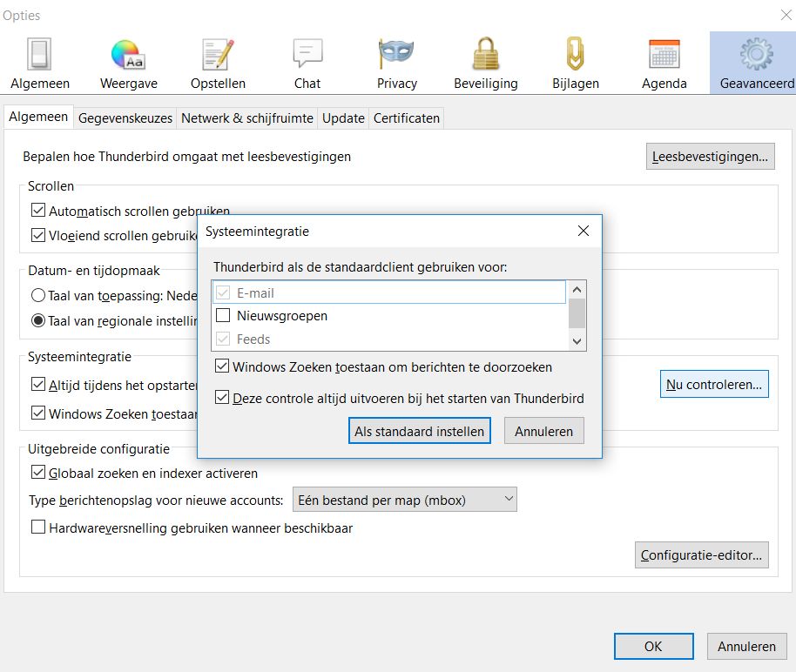Select Taal van regionale instellingen radio button
The height and width of the screenshot is (672, 796).
tap(38, 320)
